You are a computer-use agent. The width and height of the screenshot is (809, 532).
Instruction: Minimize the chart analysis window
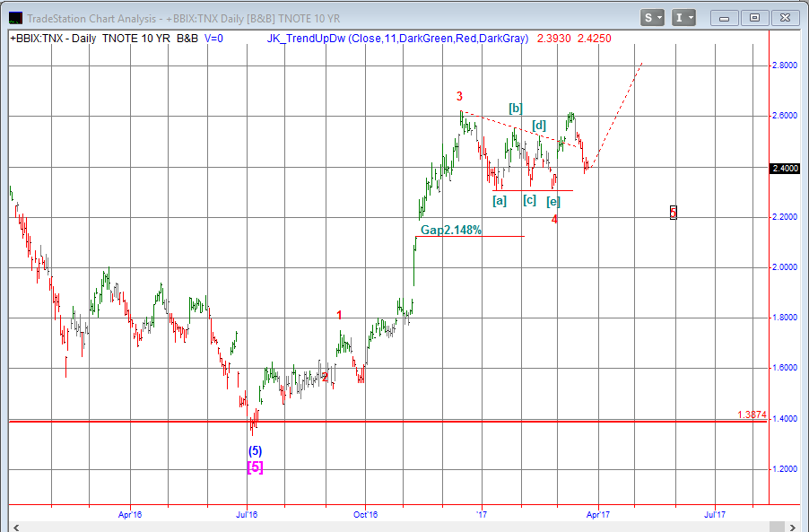point(724,18)
